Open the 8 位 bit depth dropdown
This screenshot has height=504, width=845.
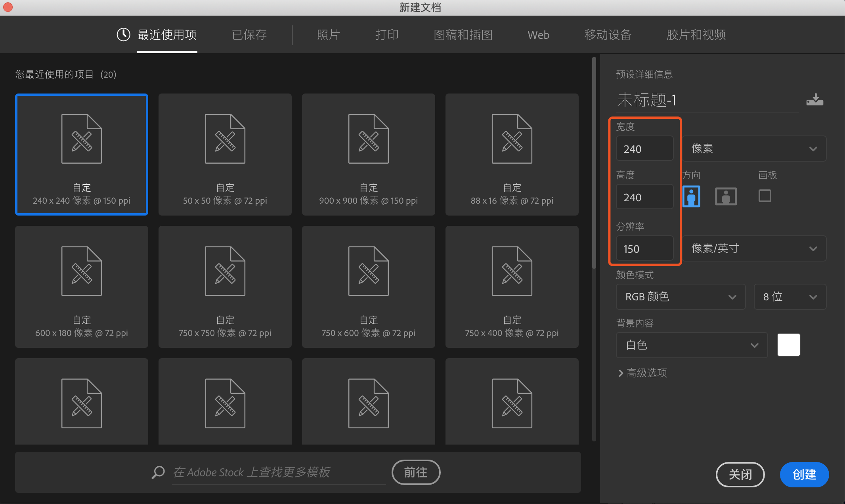click(790, 297)
